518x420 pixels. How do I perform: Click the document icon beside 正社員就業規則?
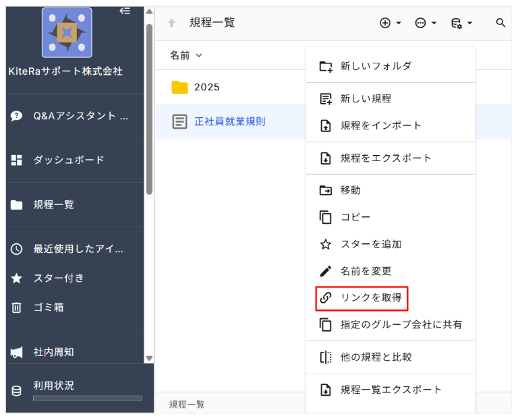pyautogui.click(x=179, y=121)
